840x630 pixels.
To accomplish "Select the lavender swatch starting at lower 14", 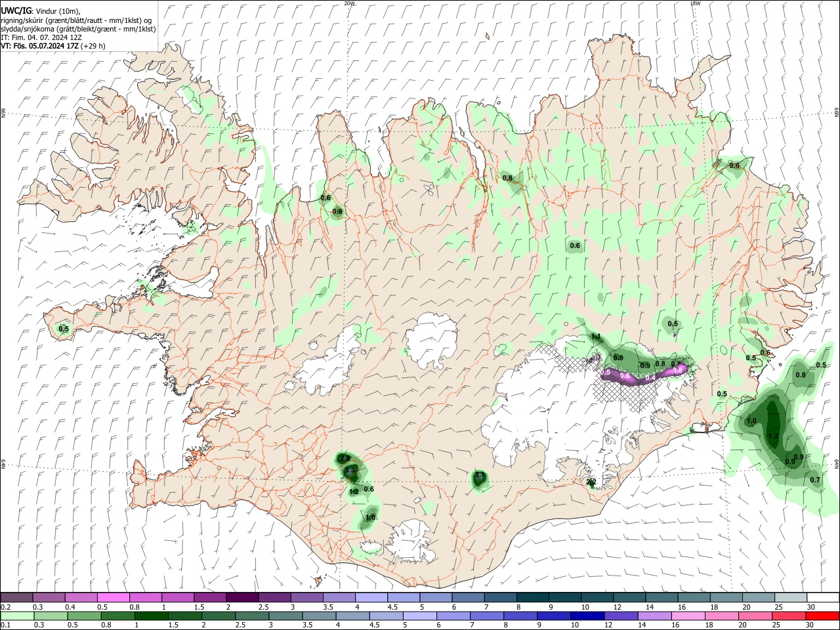I will click(x=655, y=616).
